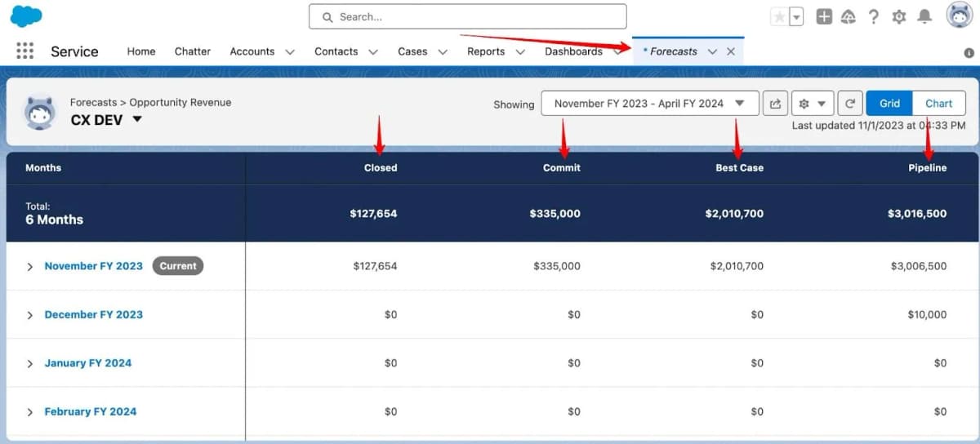Click the Commit column header
The width and height of the screenshot is (980, 444).
pyautogui.click(x=562, y=167)
